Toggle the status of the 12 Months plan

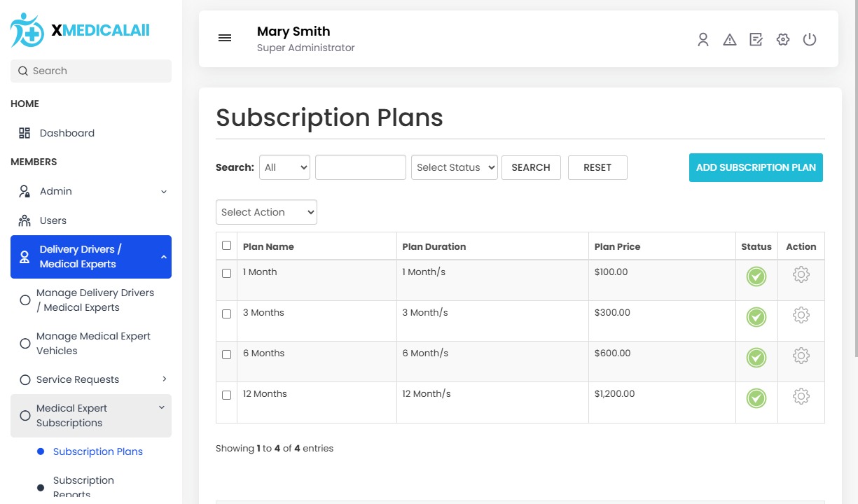tap(756, 398)
